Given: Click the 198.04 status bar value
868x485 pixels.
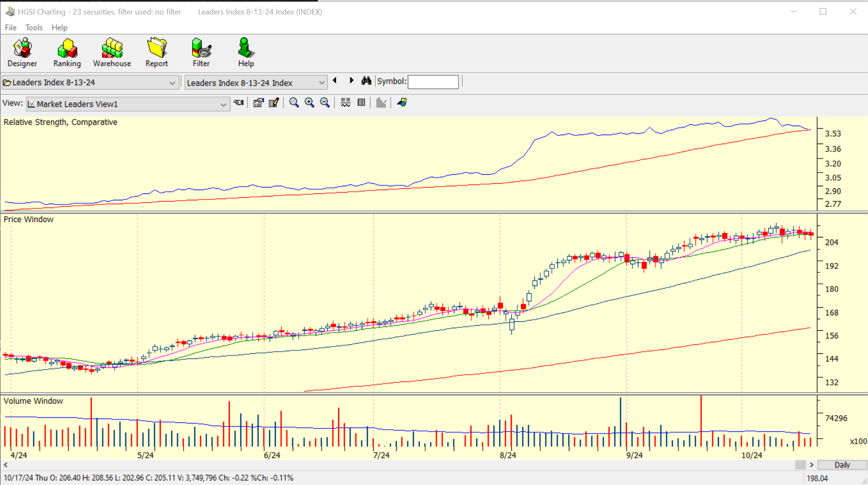Looking at the screenshot, I should (817, 478).
